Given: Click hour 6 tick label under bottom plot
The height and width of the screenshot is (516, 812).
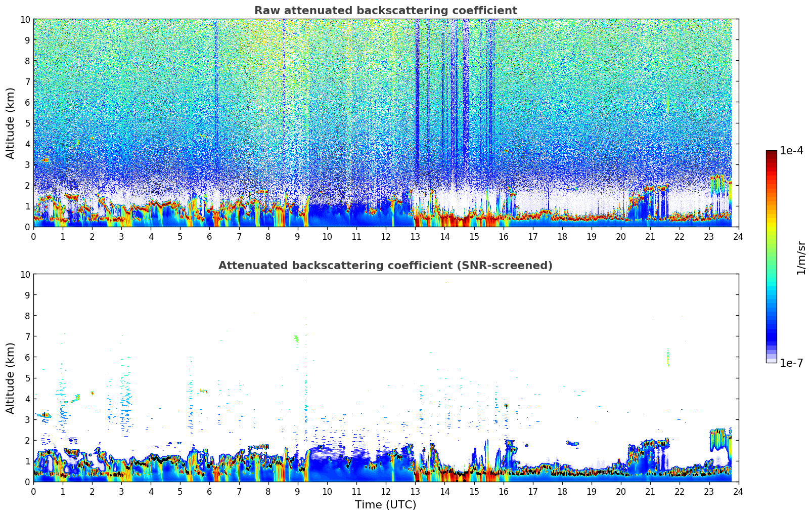Looking at the screenshot, I should [210, 492].
